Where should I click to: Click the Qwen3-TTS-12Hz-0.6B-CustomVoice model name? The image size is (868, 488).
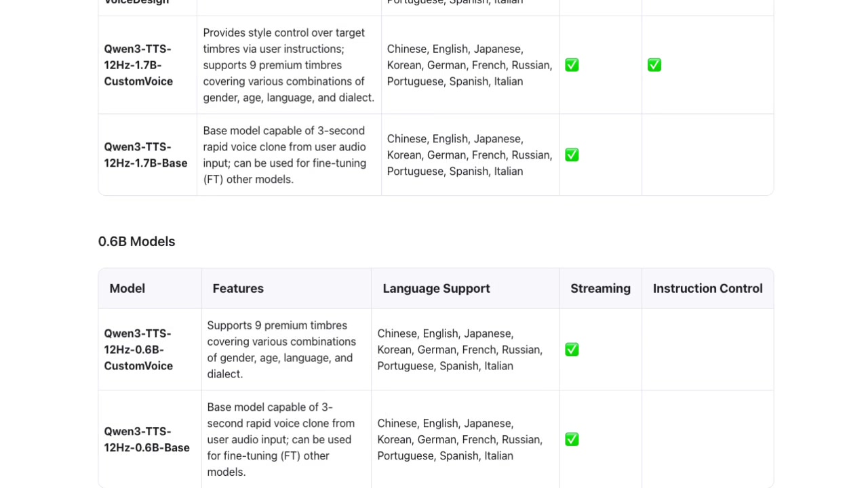coord(138,350)
